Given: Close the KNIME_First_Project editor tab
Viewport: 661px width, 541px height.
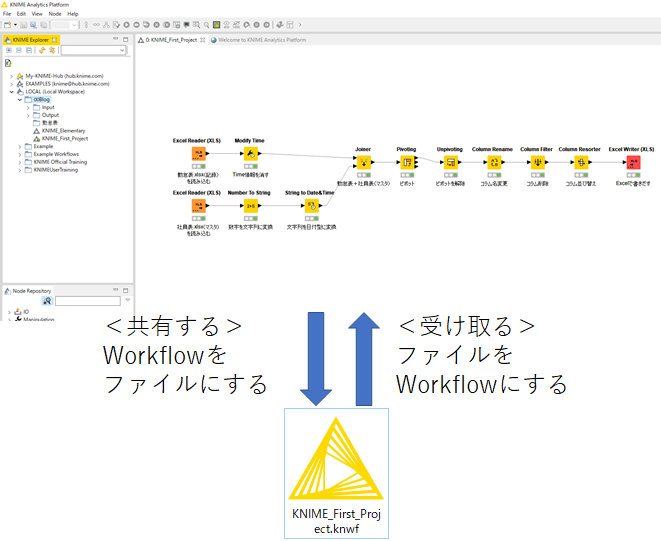Looking at the screenshot, I should click(203, 40).
